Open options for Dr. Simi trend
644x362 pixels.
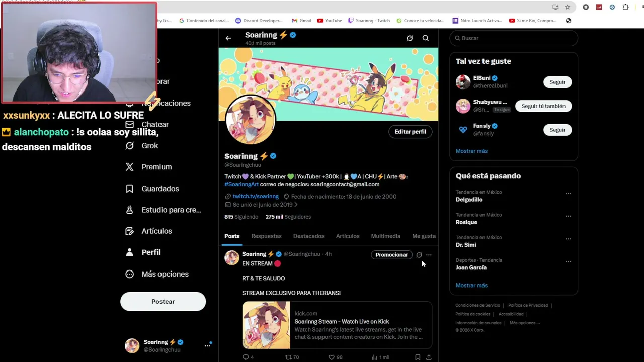[568, 239]
